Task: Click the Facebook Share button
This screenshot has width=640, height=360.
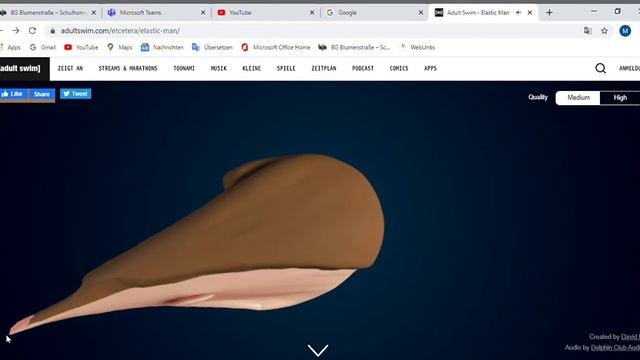Action: click(x=42, y=94)
